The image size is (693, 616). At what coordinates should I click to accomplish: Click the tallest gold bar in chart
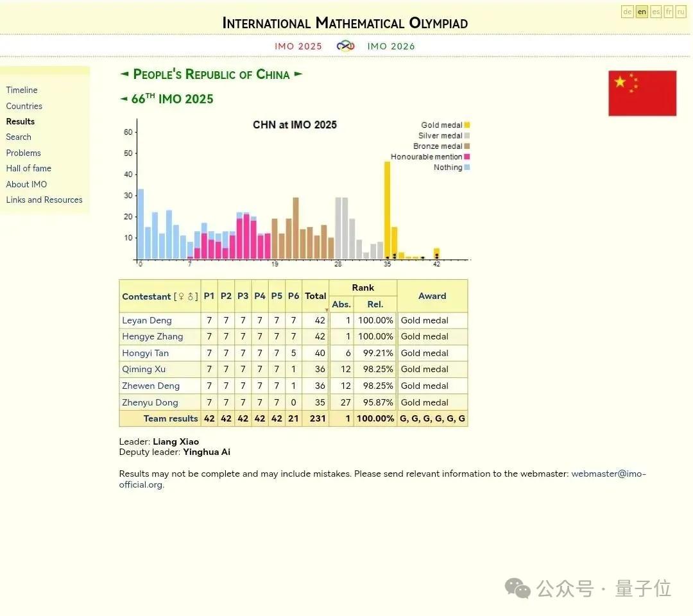pos(387,205)
